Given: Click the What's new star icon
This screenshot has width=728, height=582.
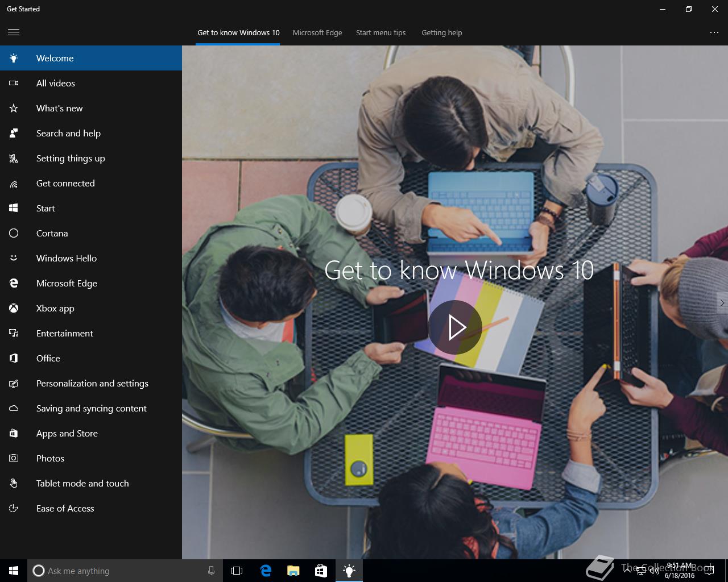Looking at the screenshot, I should 14,108.
